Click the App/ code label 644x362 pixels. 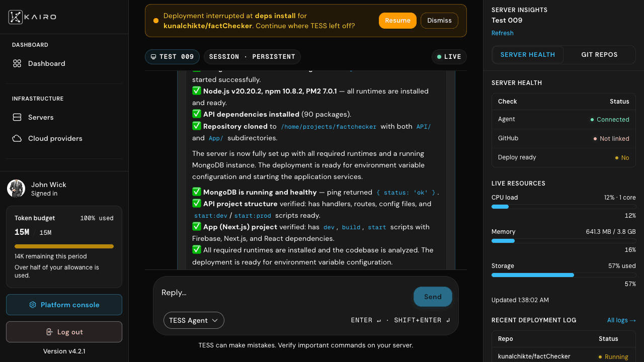pyautogui.click(x=216, y=138)
